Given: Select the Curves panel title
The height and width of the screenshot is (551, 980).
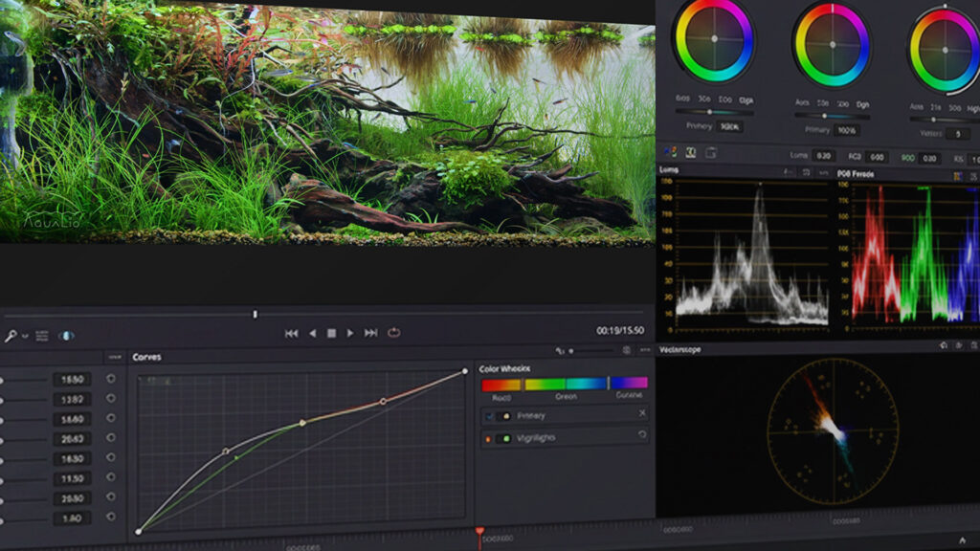Looking at the screenshot, I should [146, 357].
